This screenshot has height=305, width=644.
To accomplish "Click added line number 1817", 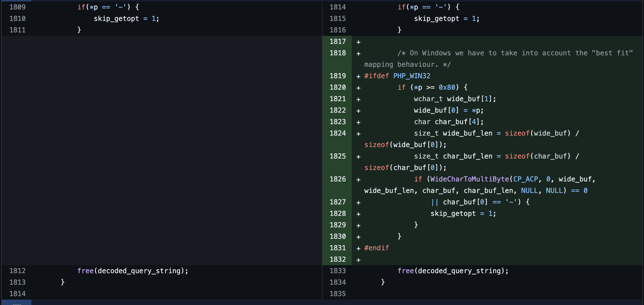I will 338,42.
